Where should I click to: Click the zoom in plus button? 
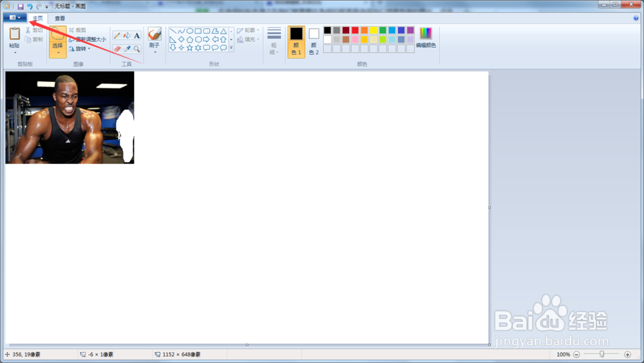point(627,355)
